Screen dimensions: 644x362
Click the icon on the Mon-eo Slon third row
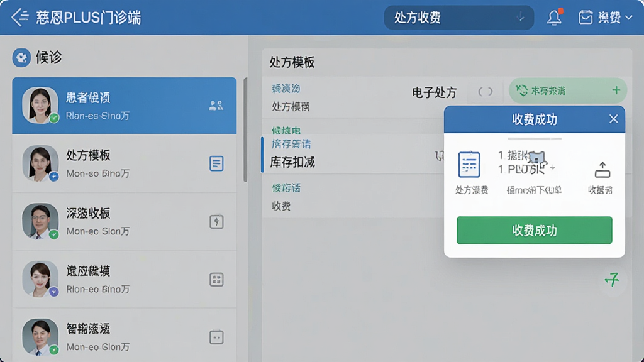[x=216, y=222]
